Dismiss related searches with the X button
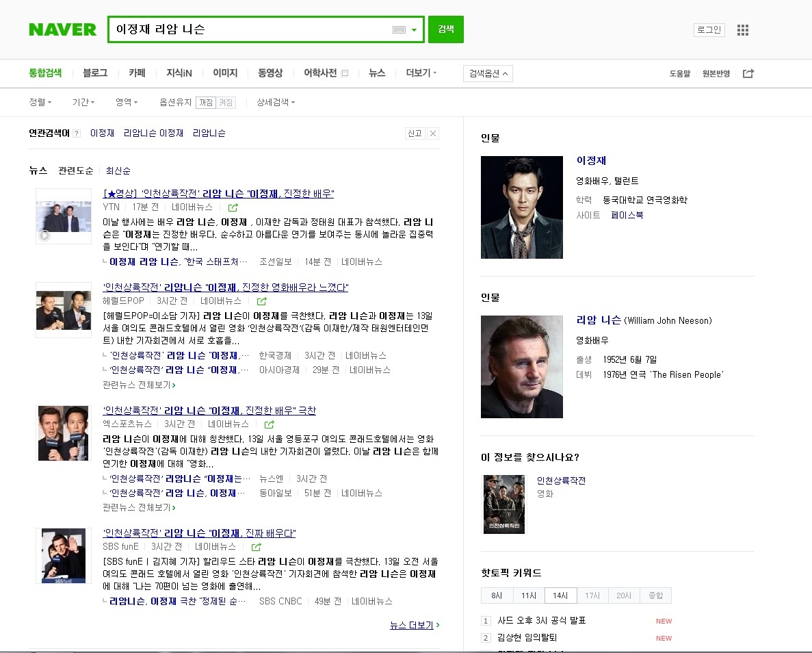Viewport: 812px width, 653px height. tap(434, 133)
